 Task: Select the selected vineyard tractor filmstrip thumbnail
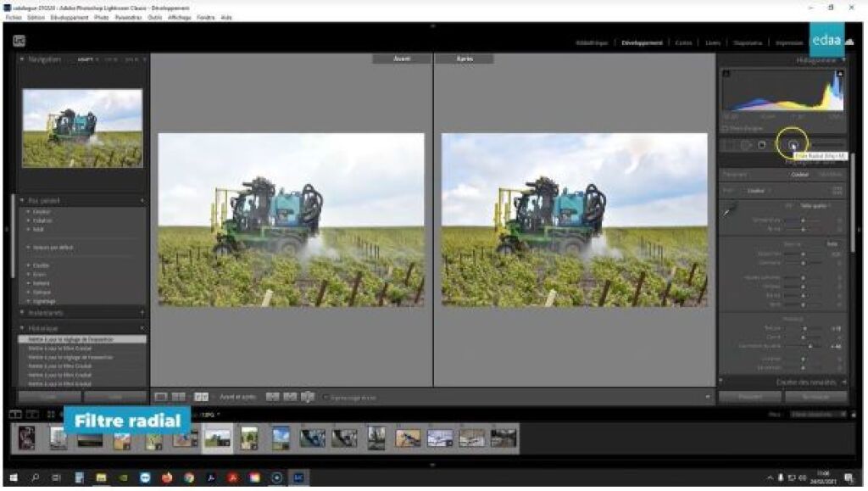click(218, 438)
